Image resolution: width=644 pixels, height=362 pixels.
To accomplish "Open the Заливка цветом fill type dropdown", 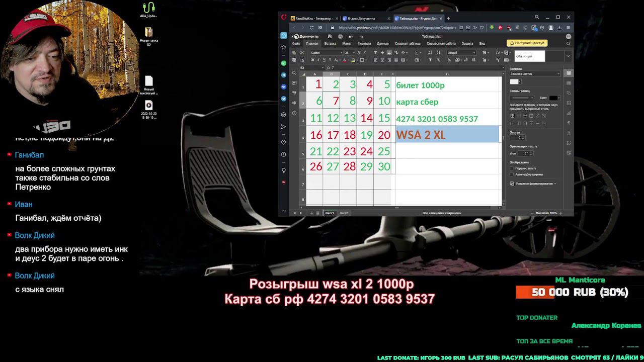I will tap(535, 74).
